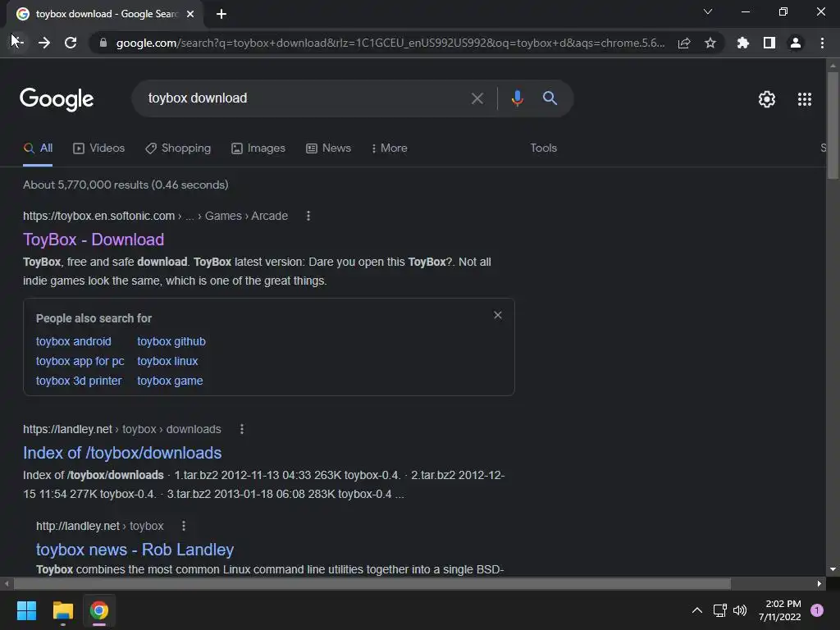Open options for the Rob Landley result
840x630 pixels.
point(184,526)
